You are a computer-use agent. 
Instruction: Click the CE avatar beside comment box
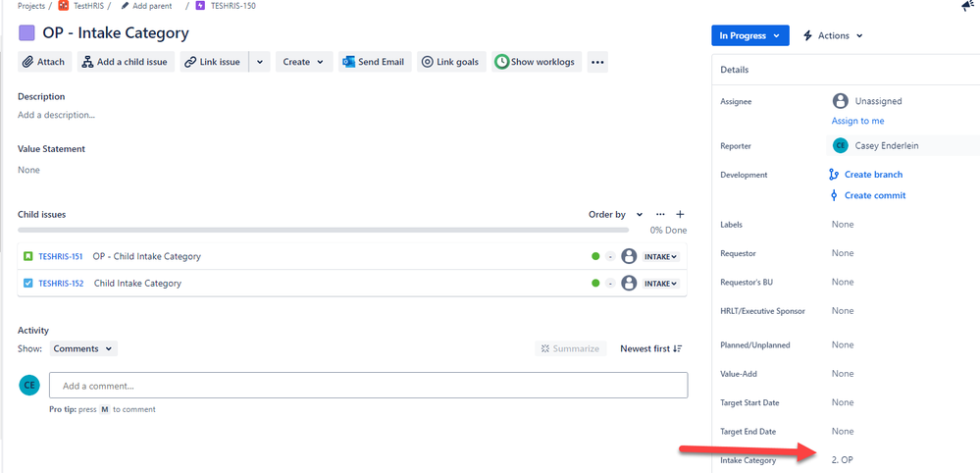point(29,385)
